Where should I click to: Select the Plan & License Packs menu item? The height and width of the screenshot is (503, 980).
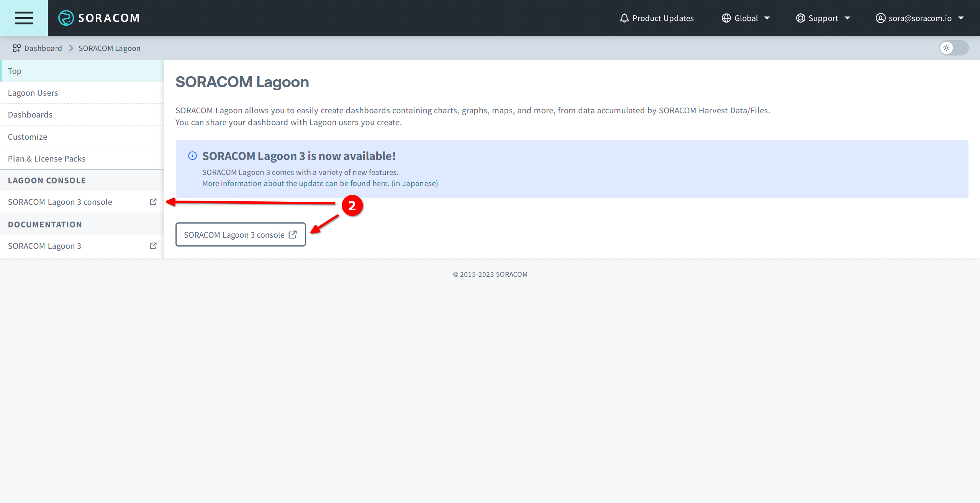click(x=46, y=158)
